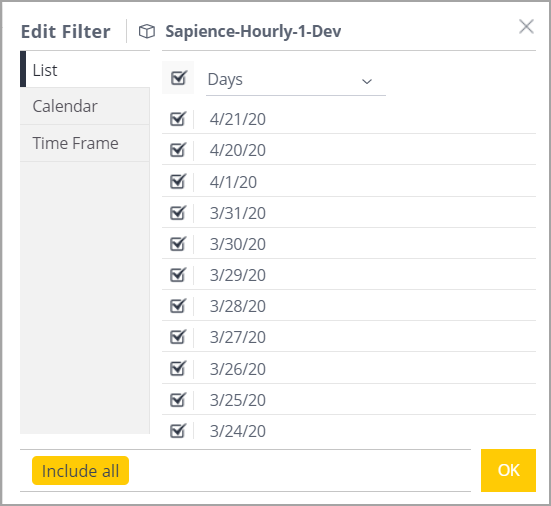Screen dimensions: 551x506
Task: Toggle the 3/24/20 checkbox
Action: point(178,430)
